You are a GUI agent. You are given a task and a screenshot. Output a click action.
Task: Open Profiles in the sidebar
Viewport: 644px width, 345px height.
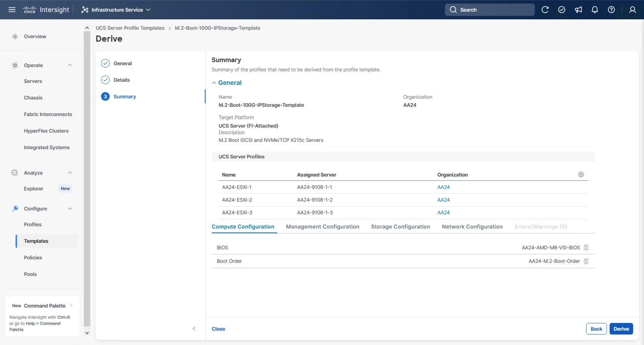point(33,225)
